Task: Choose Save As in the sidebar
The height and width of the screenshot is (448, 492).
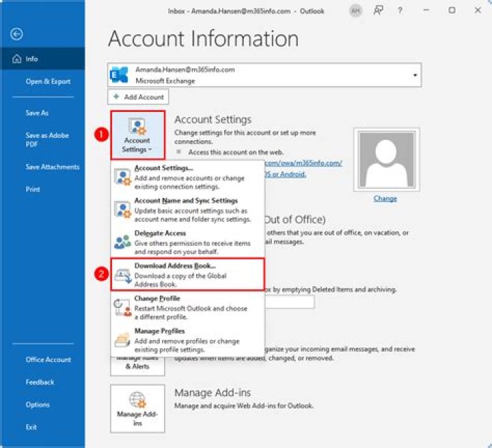Action: click(x=37, y=113)
